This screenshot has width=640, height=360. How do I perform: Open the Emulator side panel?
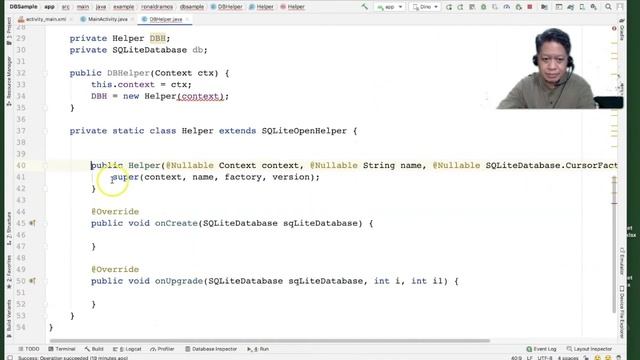coord(622,261)
